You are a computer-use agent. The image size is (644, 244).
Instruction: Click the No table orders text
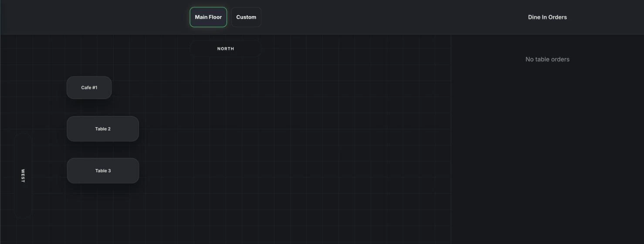coord(547,59)
